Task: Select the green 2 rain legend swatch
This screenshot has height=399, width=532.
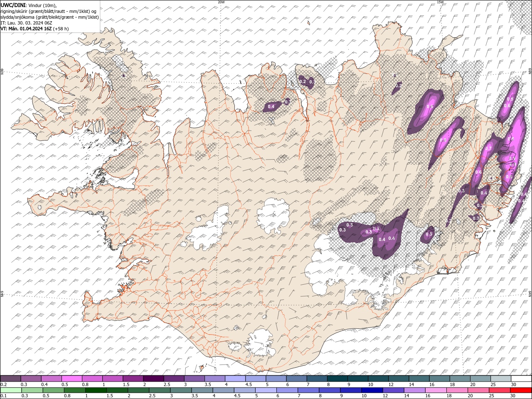Action: coord(138,390)
